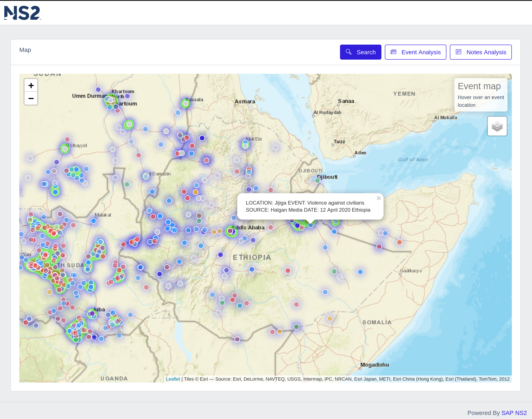Click the green marker at Al Ubayyid
The image size is (532, 419).
[x=65, y=149]
